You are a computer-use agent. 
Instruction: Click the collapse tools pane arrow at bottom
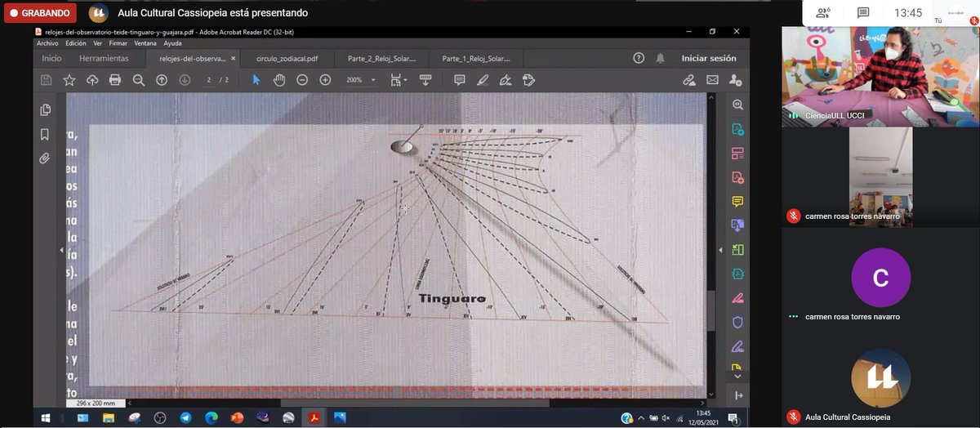pos(738,395)
